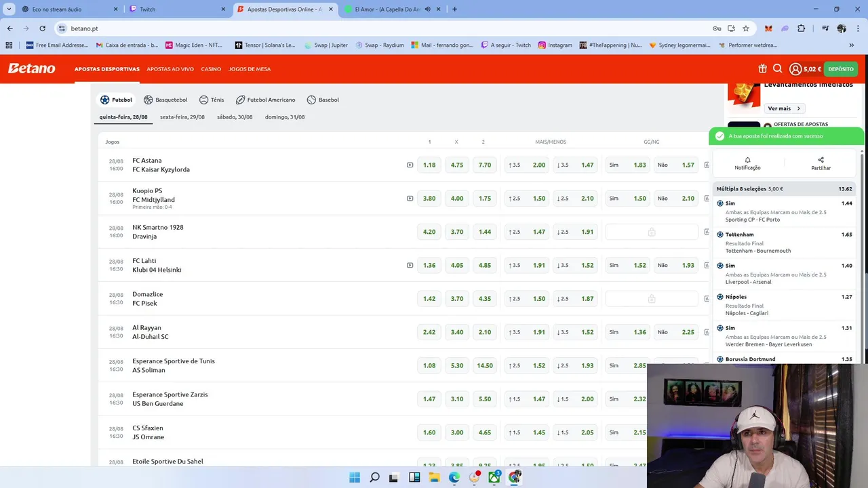Open the Instagram bookmark
Viewport: 868px width, 488px height.
tap(555, 45)
